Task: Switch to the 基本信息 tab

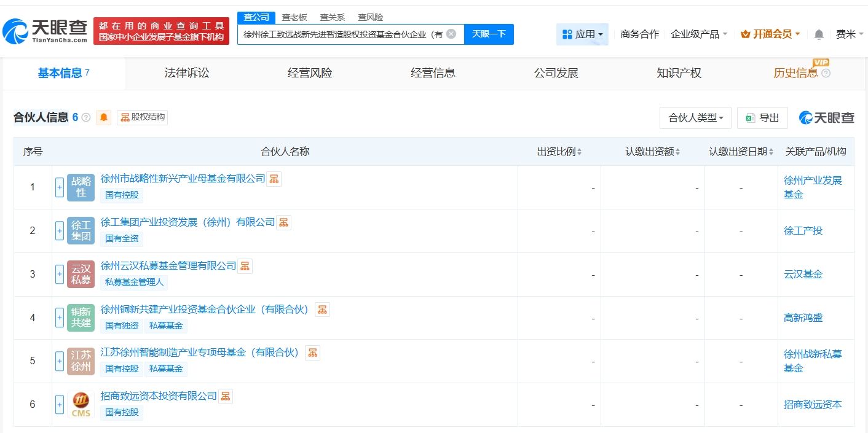Action: pos(63,73)
